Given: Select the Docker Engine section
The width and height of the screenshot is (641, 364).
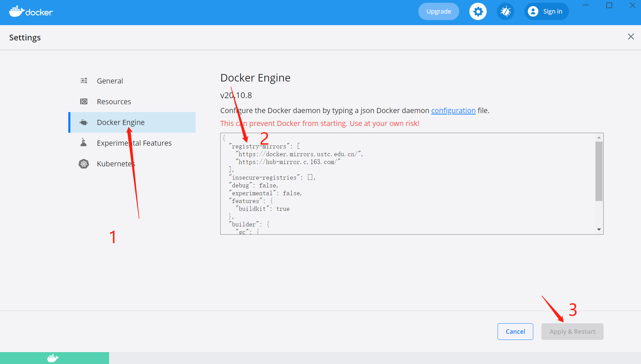Looking at the screenshot, I should pos(132,122).
